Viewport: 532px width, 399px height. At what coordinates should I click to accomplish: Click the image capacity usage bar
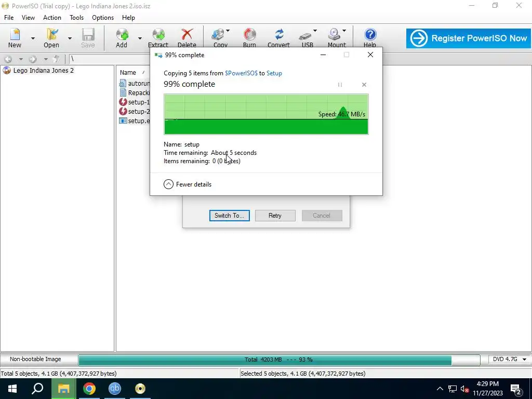[x=279, y=360]
